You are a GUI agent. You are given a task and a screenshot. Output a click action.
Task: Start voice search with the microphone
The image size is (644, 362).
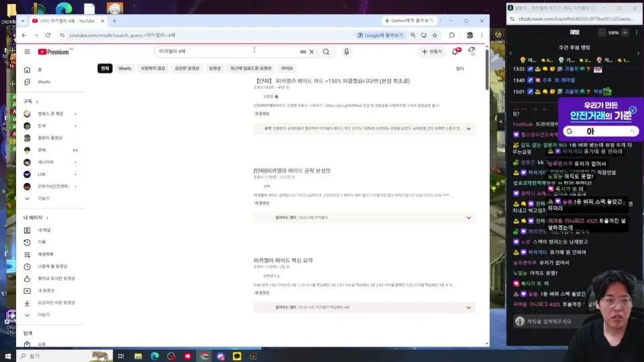click(347, 52)
